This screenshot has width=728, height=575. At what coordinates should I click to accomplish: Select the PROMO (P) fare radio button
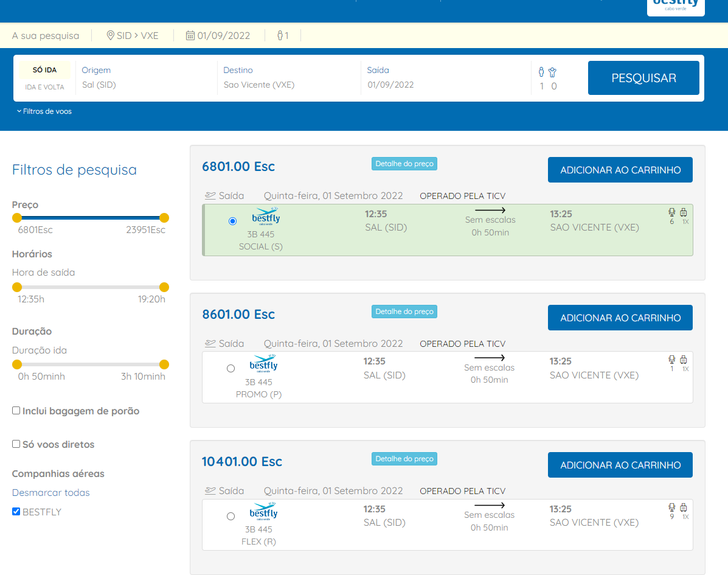[x=231, y=368]
